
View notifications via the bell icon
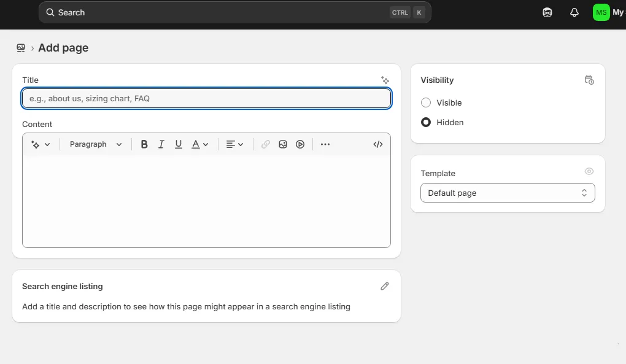click(x=574, y=12)
